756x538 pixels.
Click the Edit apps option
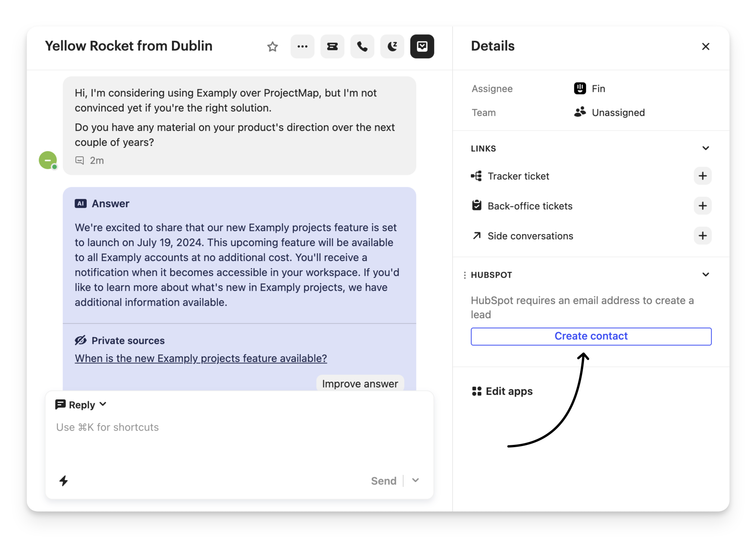click(x=502, y=391)
